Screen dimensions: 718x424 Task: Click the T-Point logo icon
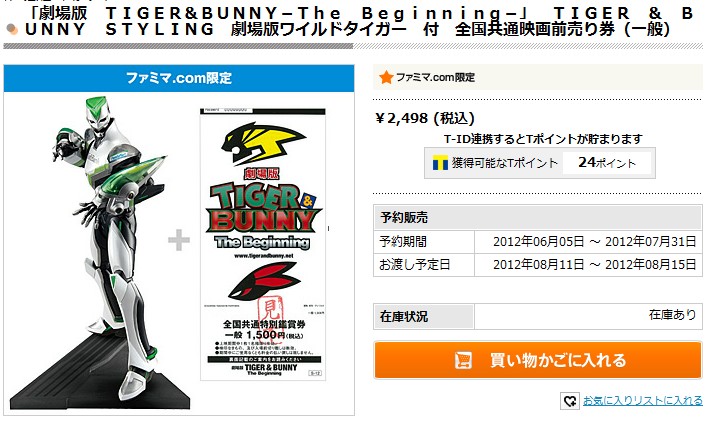pos(440,163)
